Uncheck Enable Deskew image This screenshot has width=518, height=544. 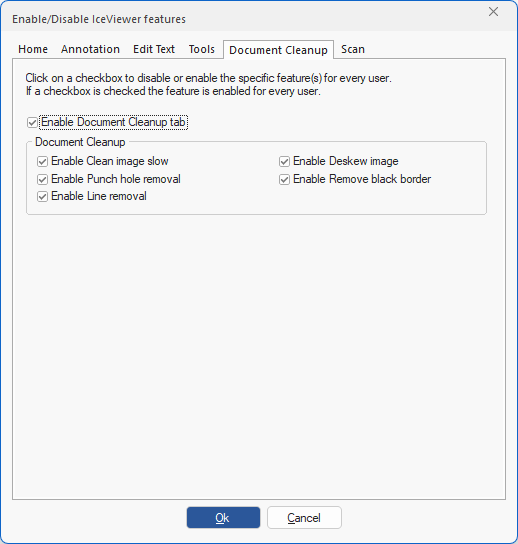[285, 161]
